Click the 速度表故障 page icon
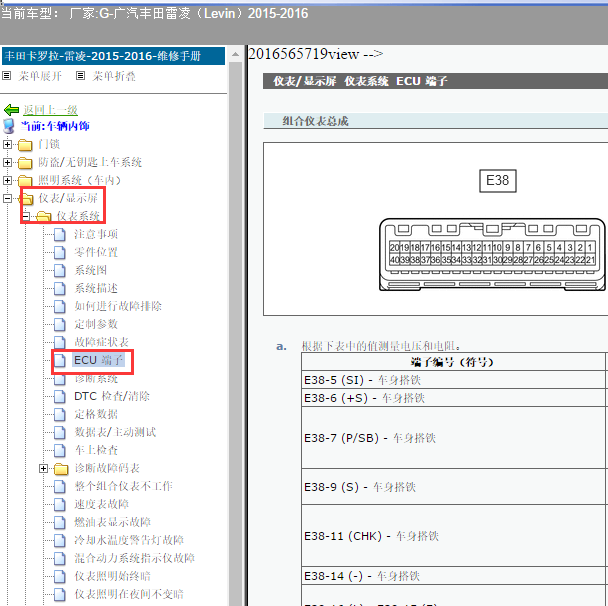Image resolution: width=608 pixels, height=606 pixels. coord(59,504)
